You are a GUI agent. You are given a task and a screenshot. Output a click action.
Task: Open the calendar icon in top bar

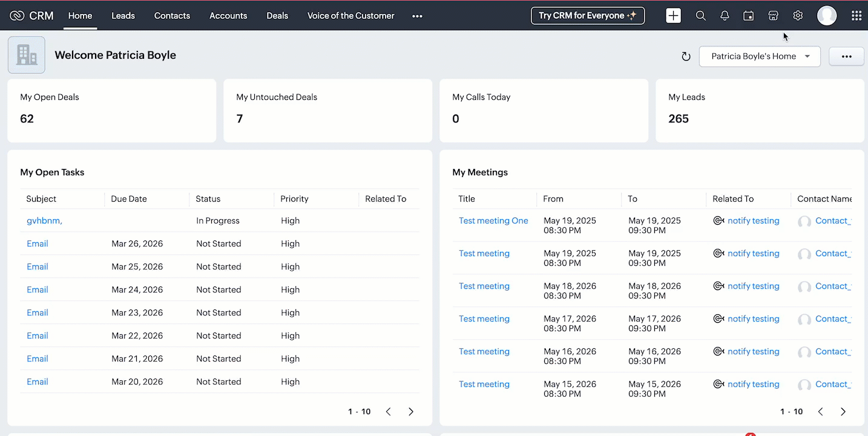(749, 16)
